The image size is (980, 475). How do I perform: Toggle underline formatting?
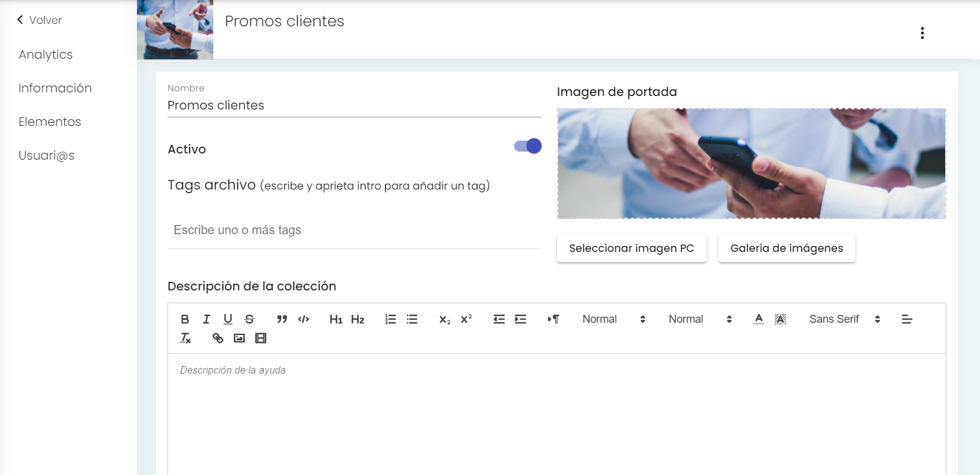228,319
